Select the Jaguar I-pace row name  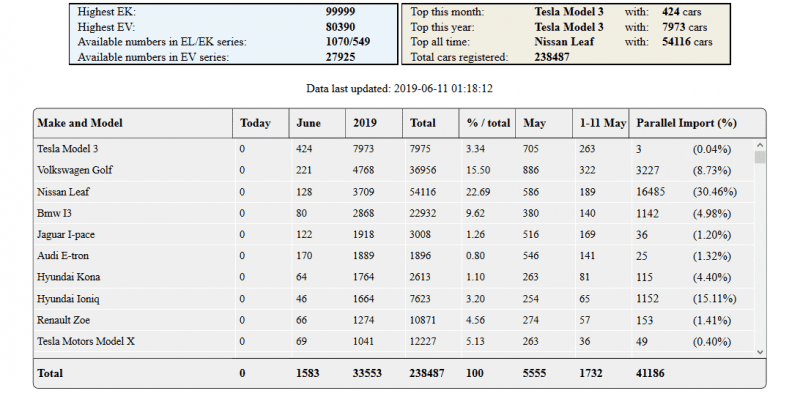click(x=65, y=235)
